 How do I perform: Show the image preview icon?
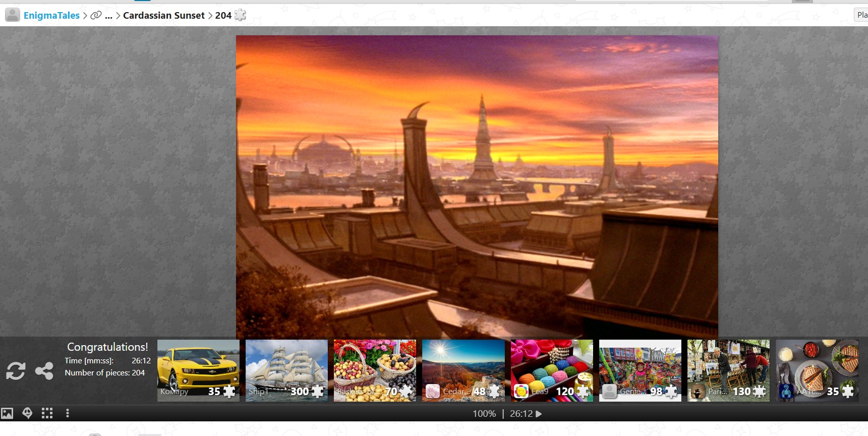(x=7, y=413)
